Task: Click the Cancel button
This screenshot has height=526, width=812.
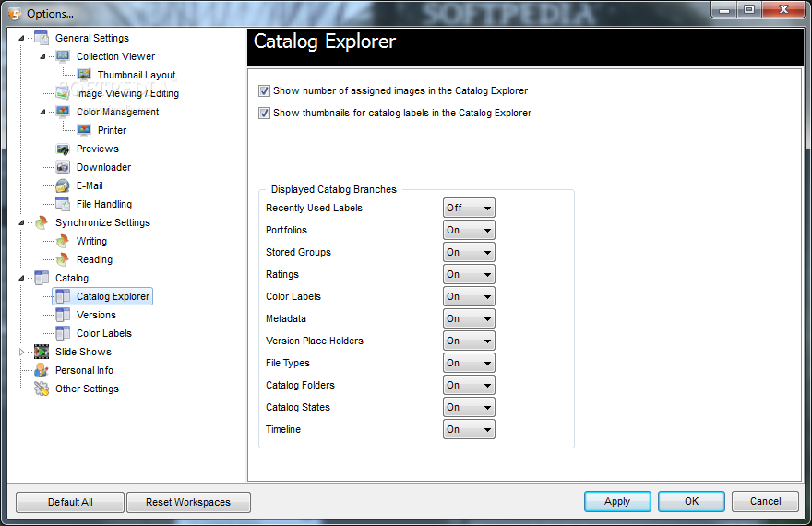Action: coord(765,501)
